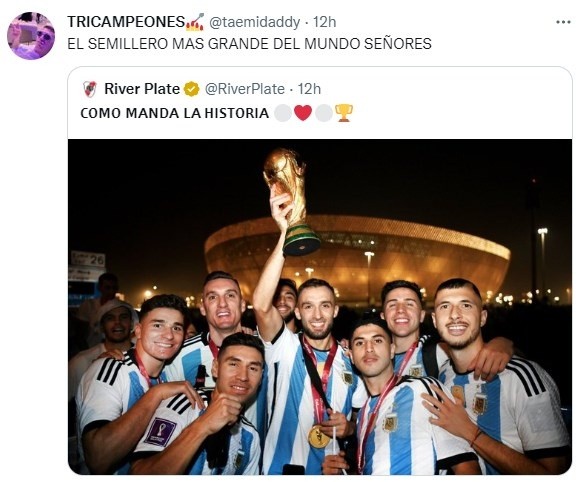Click the golden trophy in the photo
The image size is (579, 482).
pyautogui.click(x=291, y=202)
